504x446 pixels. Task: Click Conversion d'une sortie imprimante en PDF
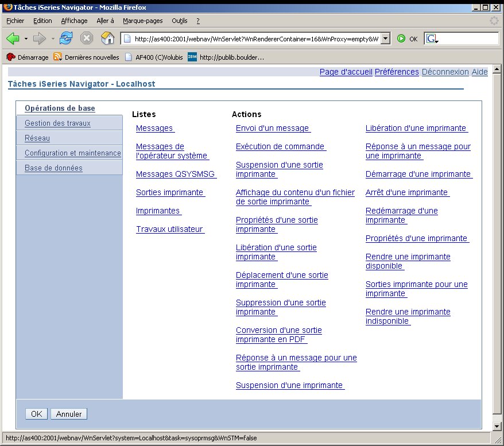(x=278, y=335)
